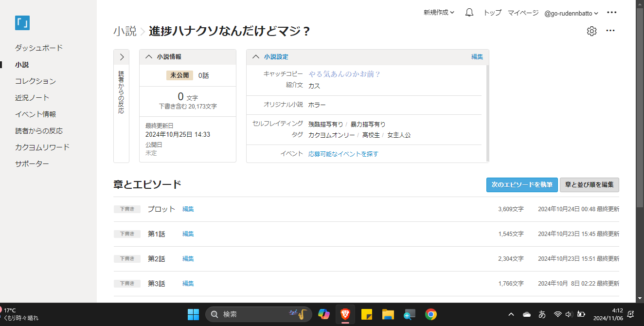This screenshot has width=644, height=326.
Task: Open File Explorer from the taskbar
Action: [388, 314]
